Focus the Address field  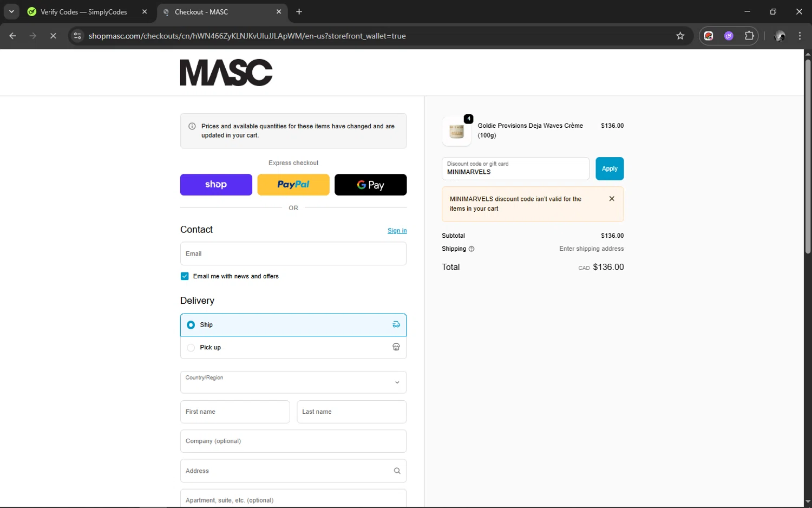[293, 471]
